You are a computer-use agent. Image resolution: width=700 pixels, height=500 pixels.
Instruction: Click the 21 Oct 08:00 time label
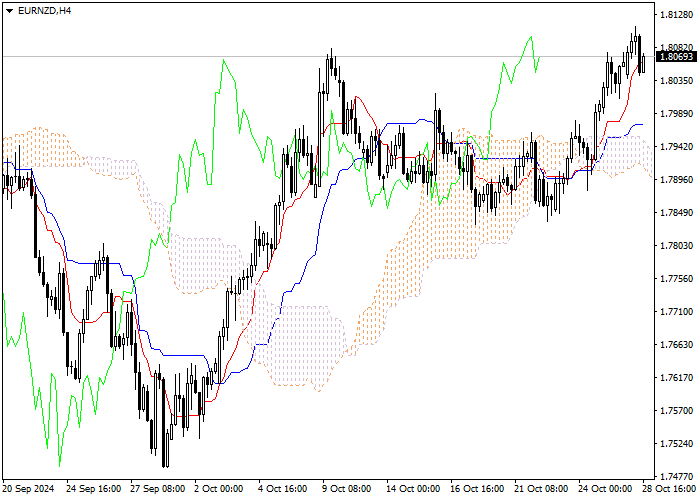click(542, 489)
